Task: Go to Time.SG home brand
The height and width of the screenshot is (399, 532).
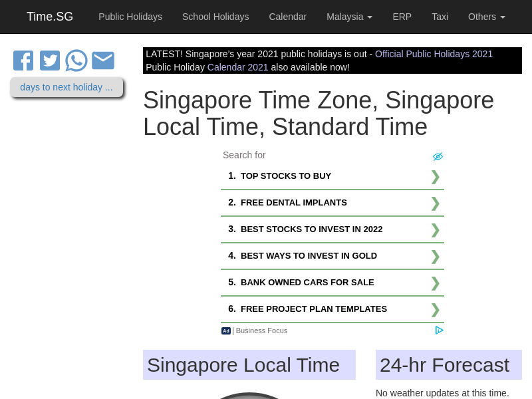Action: [x=50, y=17]
